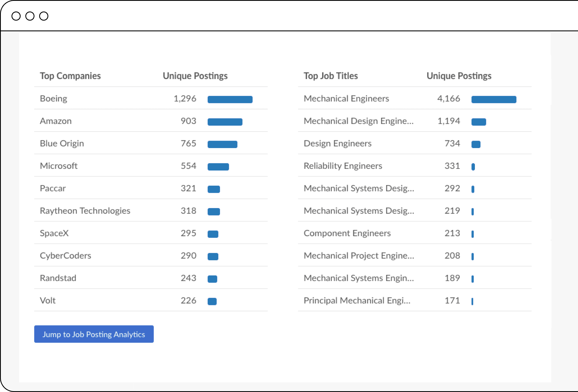This screenshot has width=578, height=392.
Task: Click the Jump to Job Posting Analytics button
Action: pyautogui.click(x=94, y=334)
